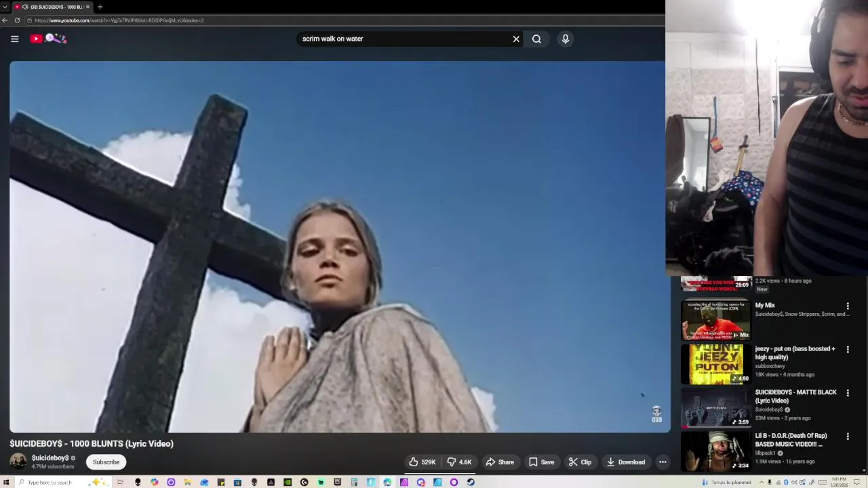
Task: Open My Mix thumbnail in sidebar
Action: pyautogui.click(x=715, y=320)
